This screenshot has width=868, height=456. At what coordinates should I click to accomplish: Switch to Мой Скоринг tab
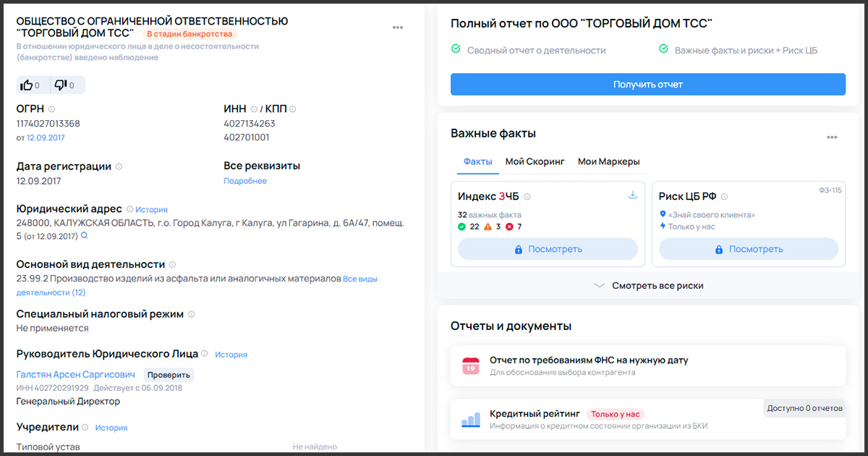tap(535, 161)
